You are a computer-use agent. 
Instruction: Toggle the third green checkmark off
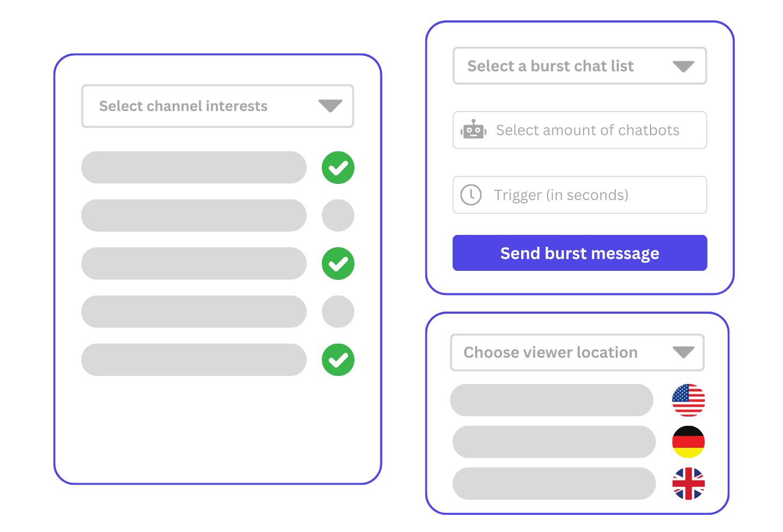pos(338,263)
